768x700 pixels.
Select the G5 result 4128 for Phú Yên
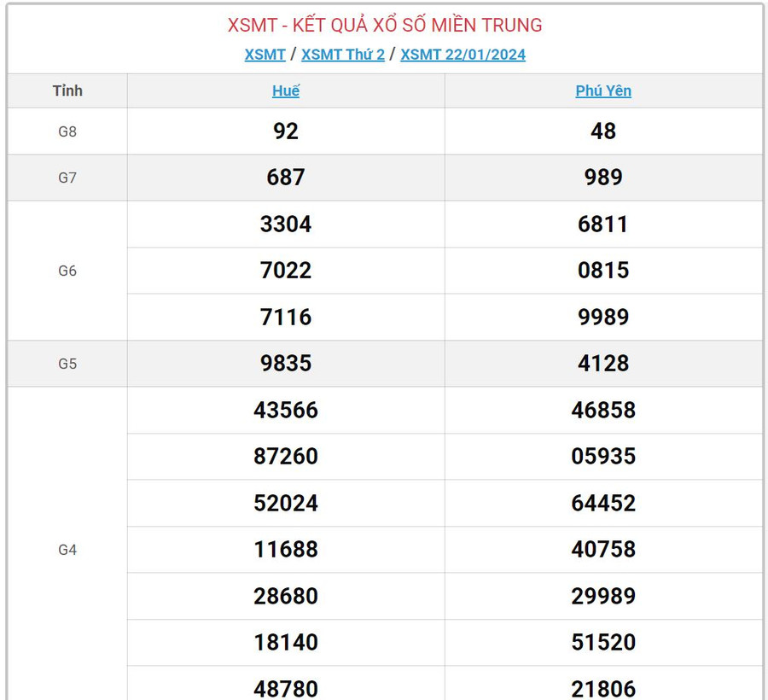[603, 364]
